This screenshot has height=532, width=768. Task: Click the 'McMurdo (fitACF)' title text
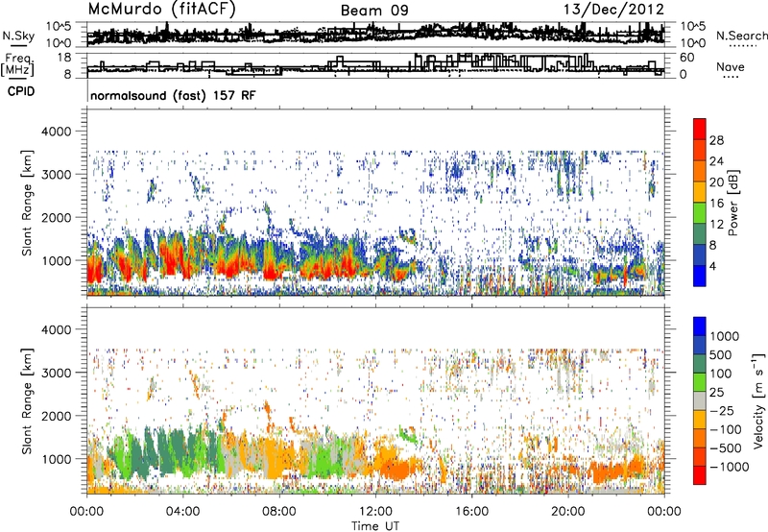pyautogui.click(x=161, y=9)
